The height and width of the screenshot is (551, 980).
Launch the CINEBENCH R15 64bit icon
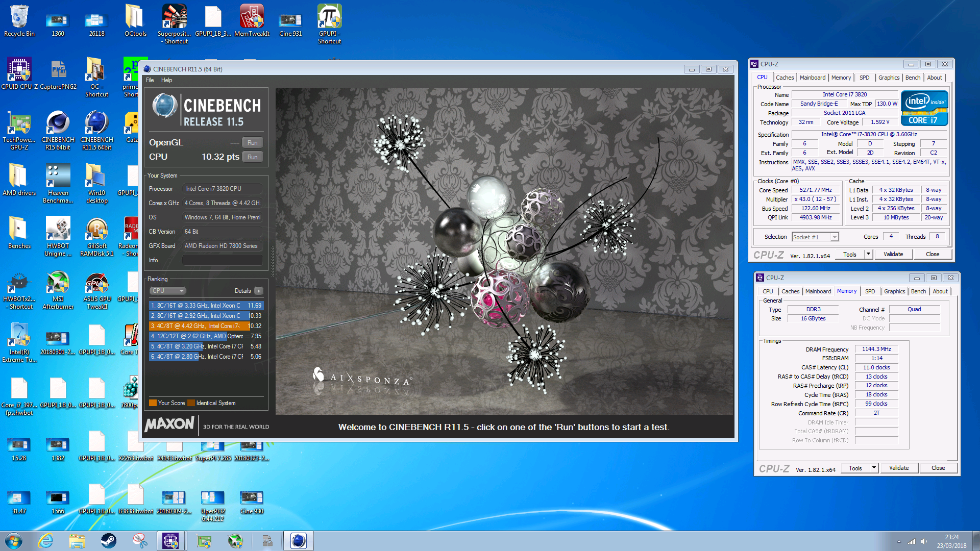point(58,130)
